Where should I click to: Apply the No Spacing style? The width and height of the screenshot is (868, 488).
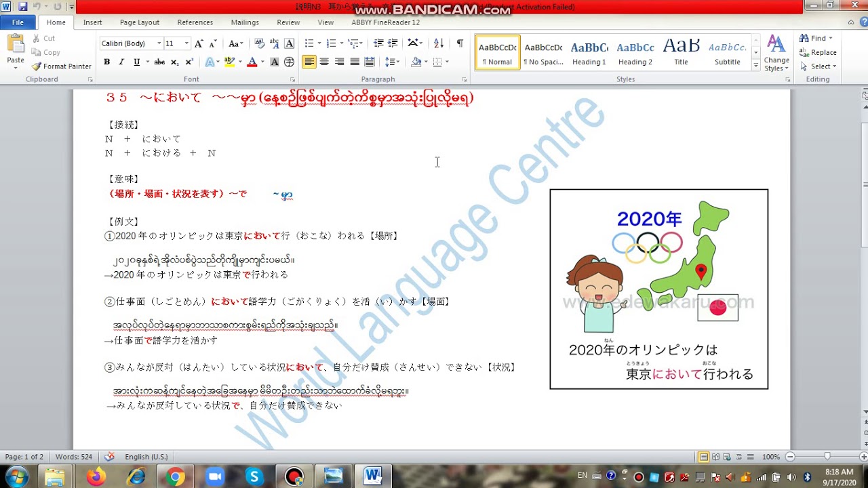point(543,53)
